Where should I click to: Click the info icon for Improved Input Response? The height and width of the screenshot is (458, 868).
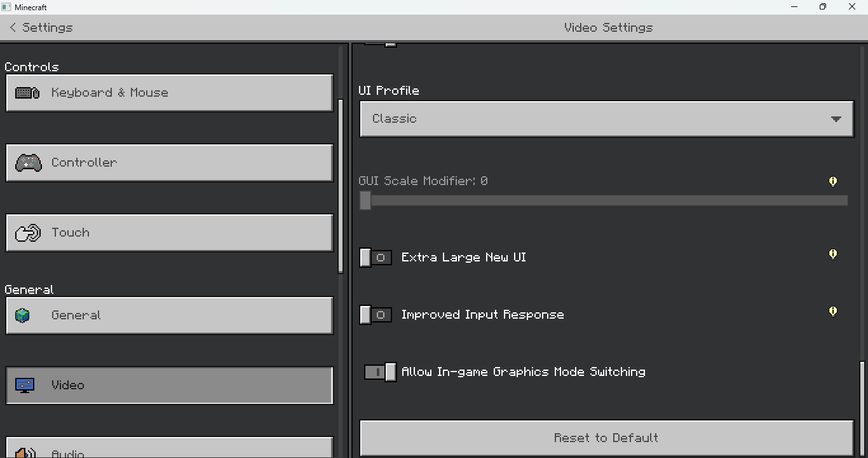click(832, 312)
